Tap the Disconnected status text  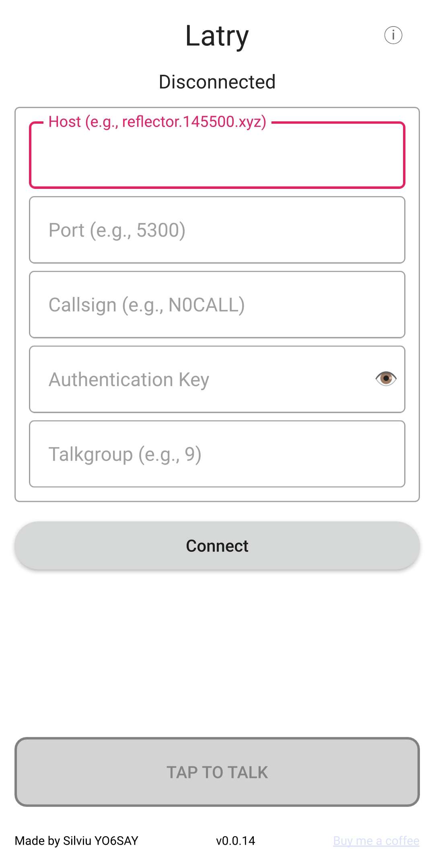click(x=217, y=82)
